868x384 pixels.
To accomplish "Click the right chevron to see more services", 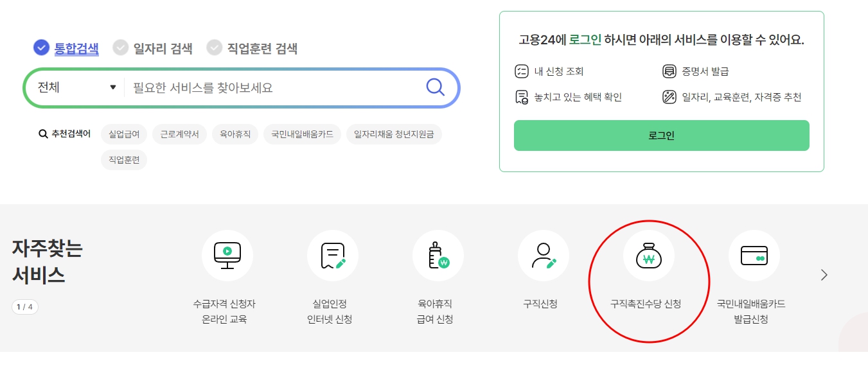I will [824, 274].
